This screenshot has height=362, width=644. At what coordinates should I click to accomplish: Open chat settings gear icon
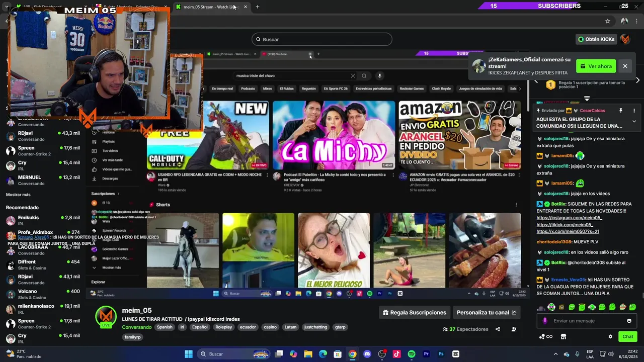610,337
